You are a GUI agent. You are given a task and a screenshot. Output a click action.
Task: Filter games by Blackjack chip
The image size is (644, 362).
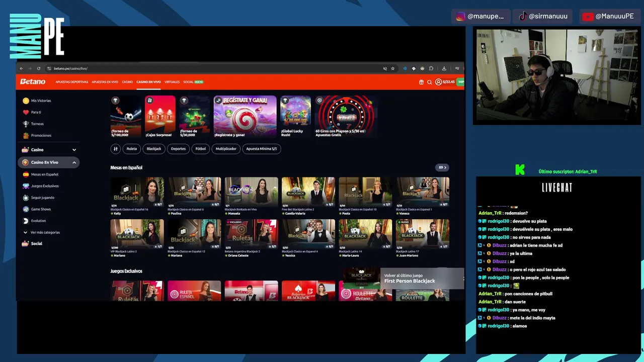pyautogui.click(x=154, y=149)
